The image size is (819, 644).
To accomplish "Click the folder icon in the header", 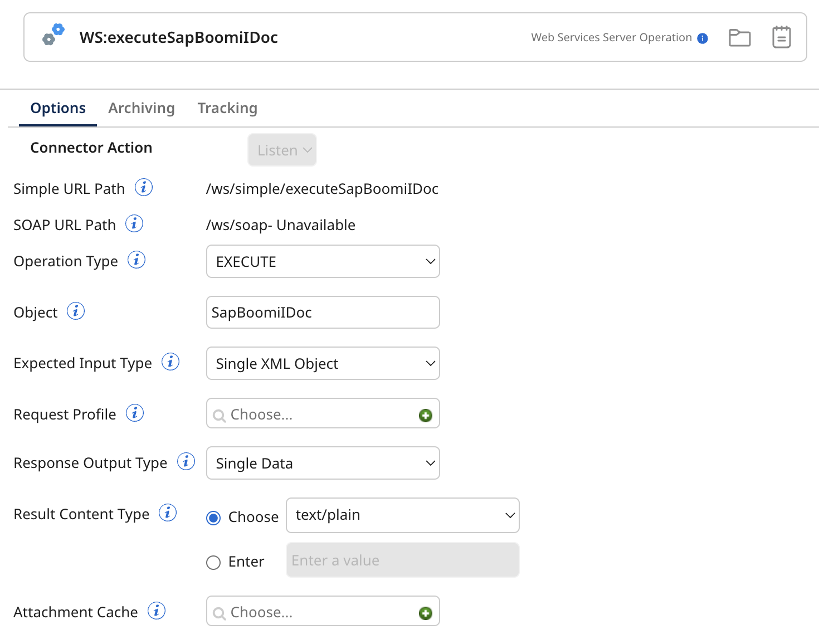I will pos(739,37).
